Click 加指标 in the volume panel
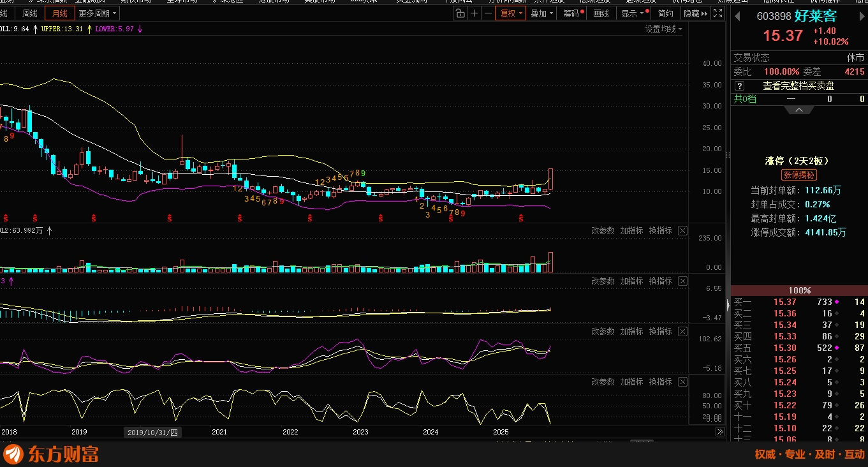868x467 pixels. (x=631, y=230)
